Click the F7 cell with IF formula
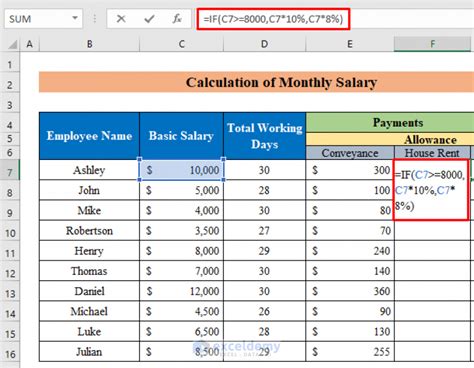The width and height of the screenshot is (474, 368). (431, 190)
